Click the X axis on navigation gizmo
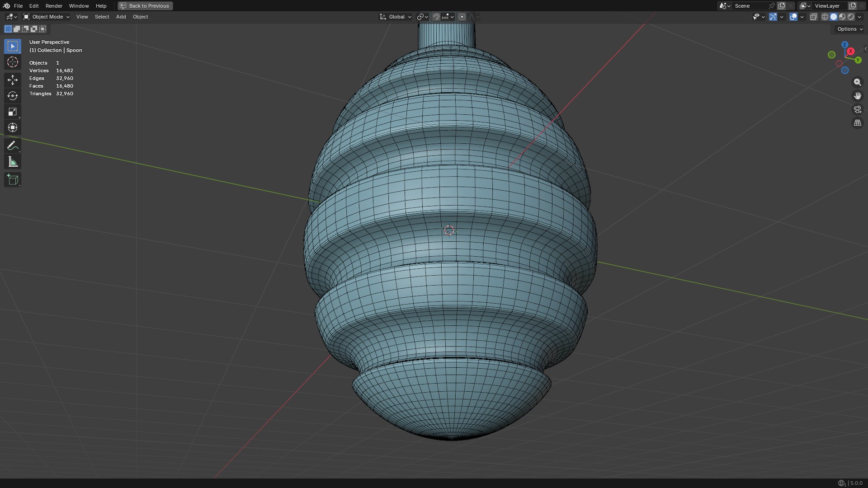Viewport: 868px width, 488px height. coord(850,51)
